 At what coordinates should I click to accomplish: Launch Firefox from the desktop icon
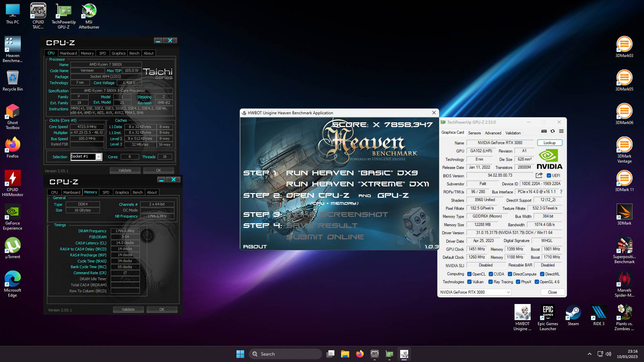(12, 147)
